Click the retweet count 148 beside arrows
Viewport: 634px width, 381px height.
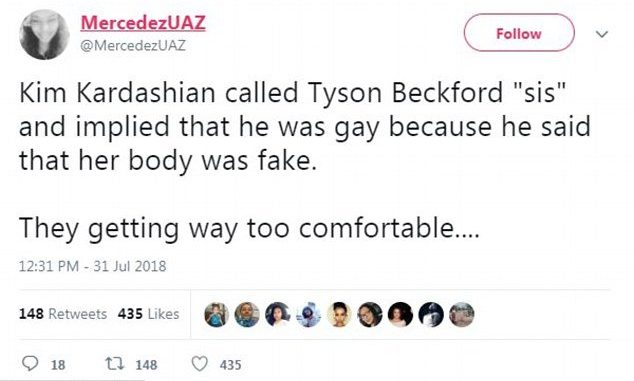tap(146, 365)
